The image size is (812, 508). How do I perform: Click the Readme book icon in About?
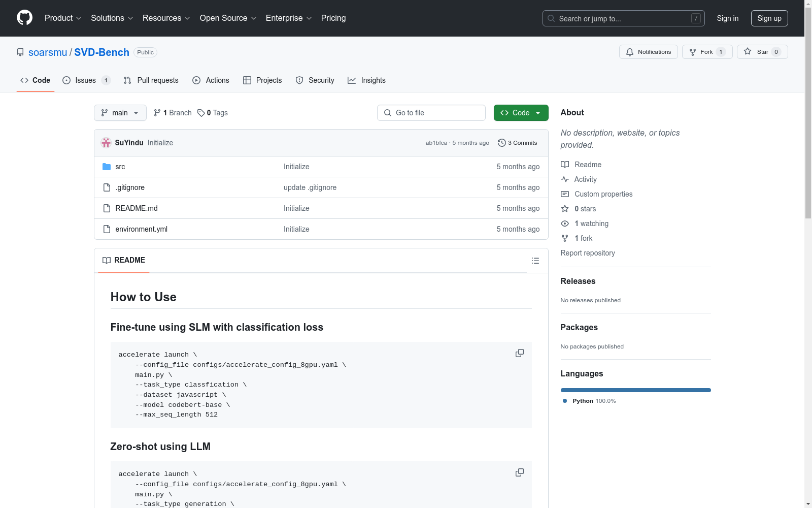(565, 165)
